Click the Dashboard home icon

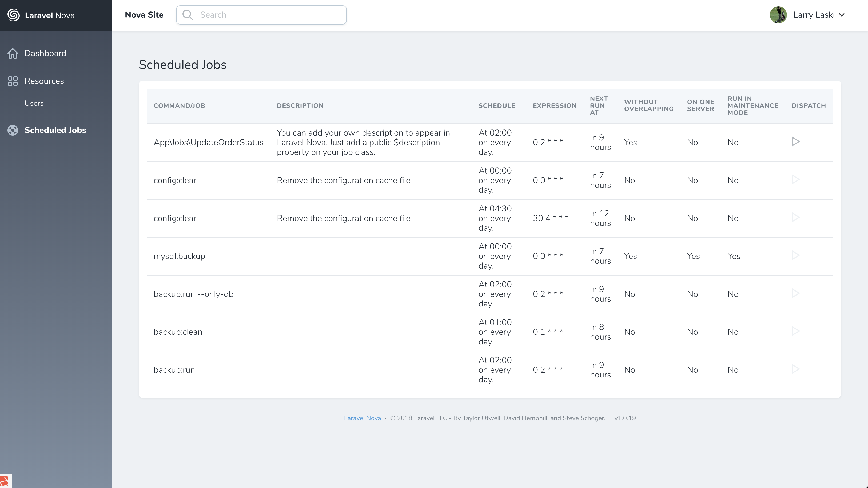click(x=13, y=53)
